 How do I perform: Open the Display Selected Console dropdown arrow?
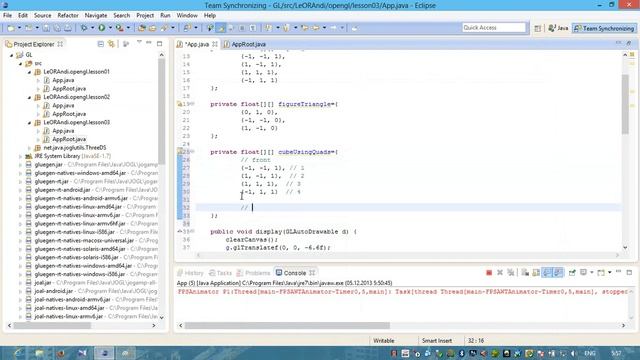click(591, 273)
